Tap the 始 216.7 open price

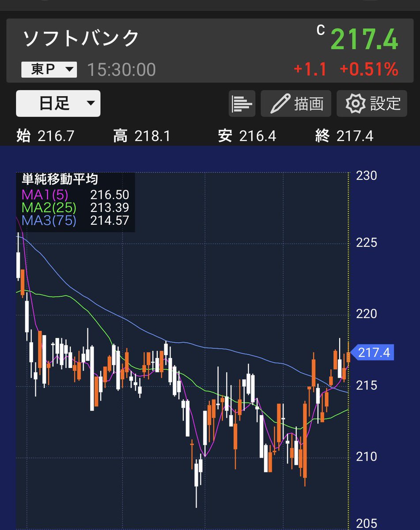(45, 136)
